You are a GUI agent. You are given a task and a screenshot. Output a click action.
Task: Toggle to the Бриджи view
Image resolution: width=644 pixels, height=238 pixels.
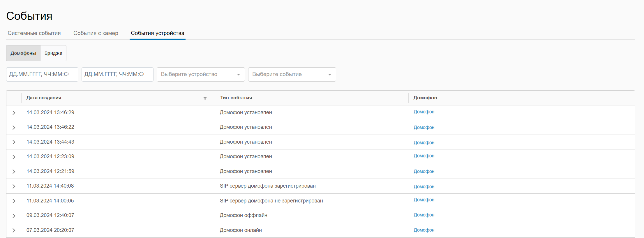coord(53,53)
